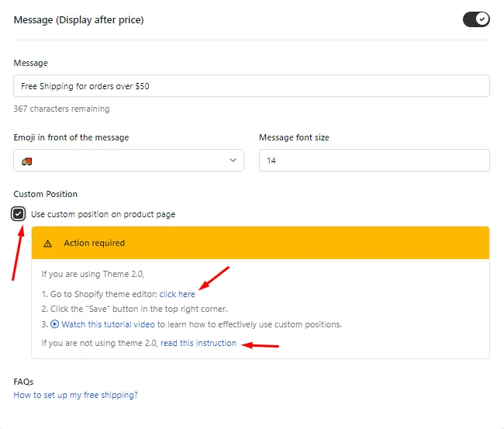Click the Custom Position section label
The width and height of the screenshot is (504, 429).
click(45, 194)
